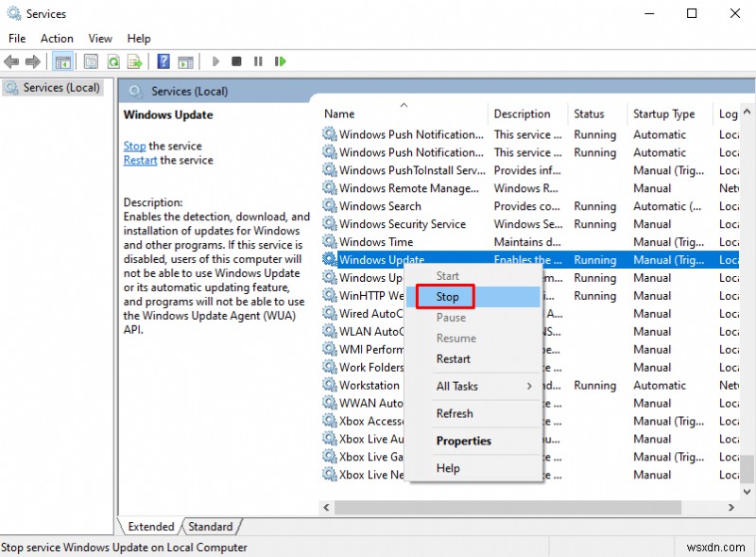The height and width of the screenshot is (557, 756).
Task: Click the vertical scrollbar thumb
Action: coord(747,469)
